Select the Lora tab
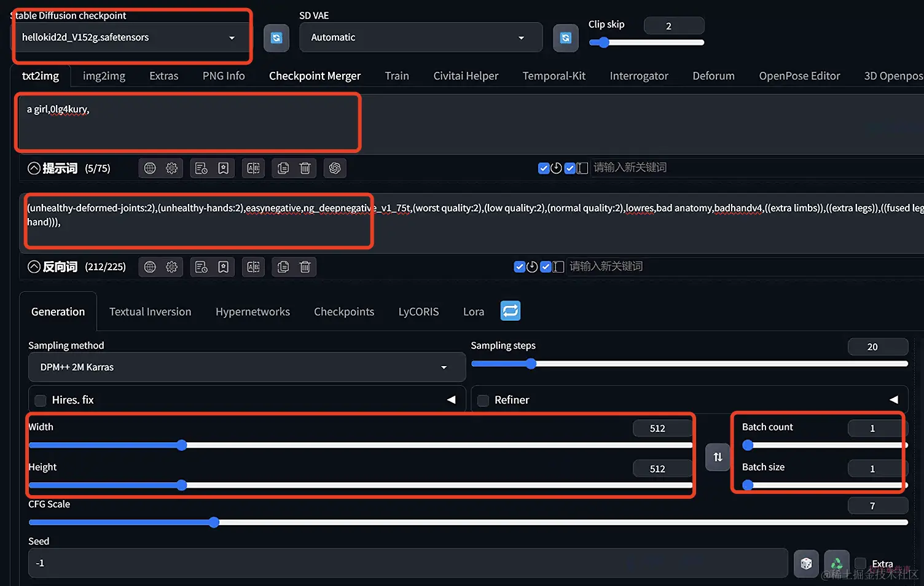The image size is (924, 586). point(474,312)
